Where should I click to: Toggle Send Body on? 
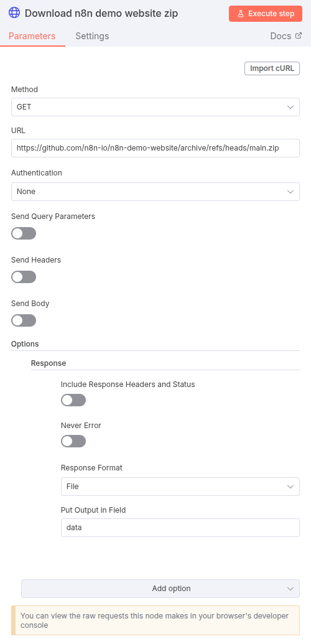(24, 321)
